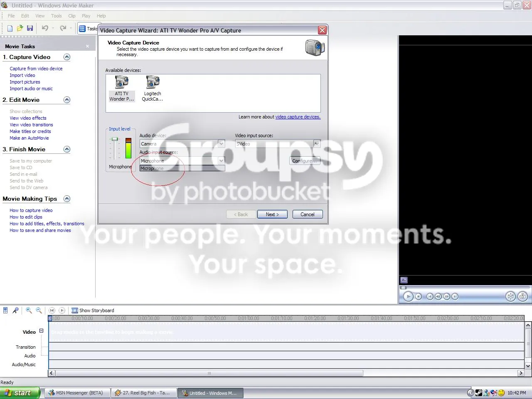Viewport: 532px width, 399px height.
Task: Click Cancel in the capture wizard
Action: tap(308, 214)
